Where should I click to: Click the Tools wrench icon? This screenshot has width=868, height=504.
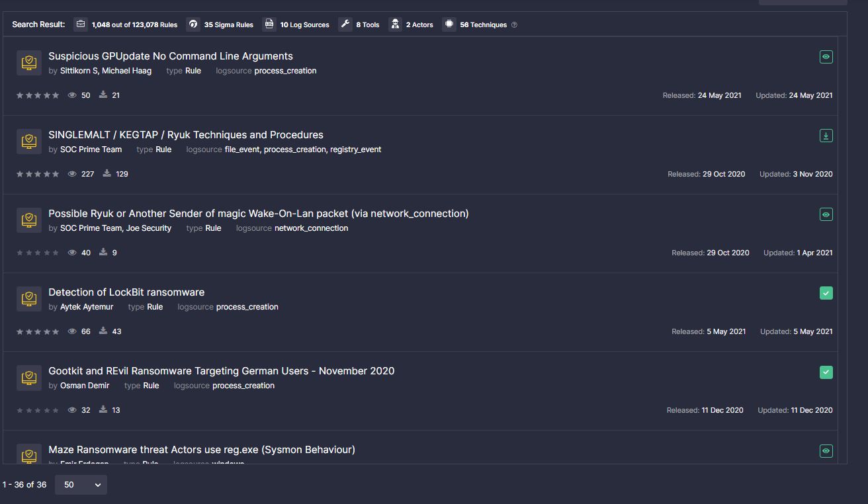pyautogui.click(x=345, y=24)
